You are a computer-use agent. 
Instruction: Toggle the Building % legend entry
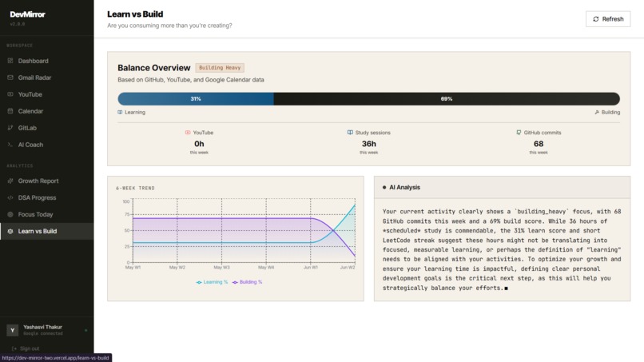(247, 282)
